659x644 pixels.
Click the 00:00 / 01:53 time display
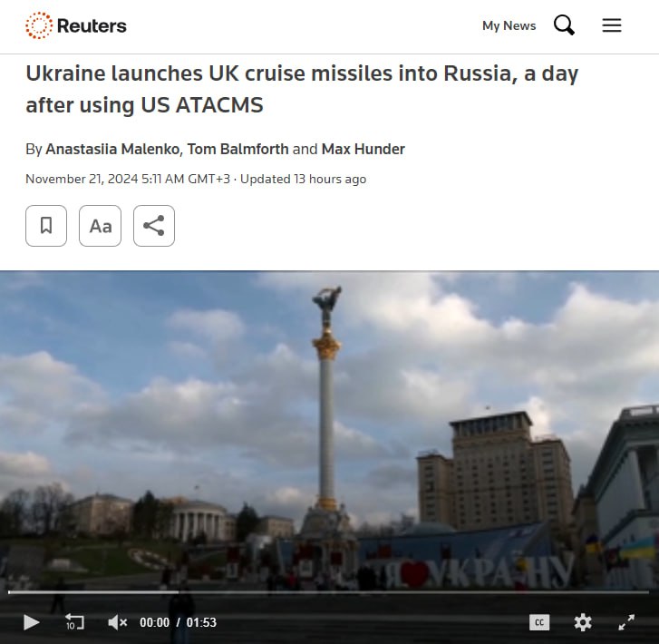pyautogui.click(x=178, y=622)
